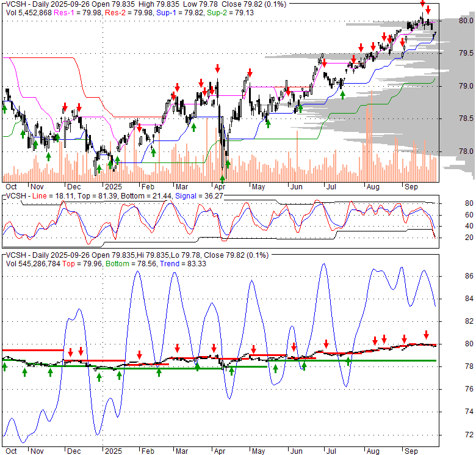Select 'May' on the bottom chart axis
Viewport: 476px width, 455px height.
click(258, 451)
